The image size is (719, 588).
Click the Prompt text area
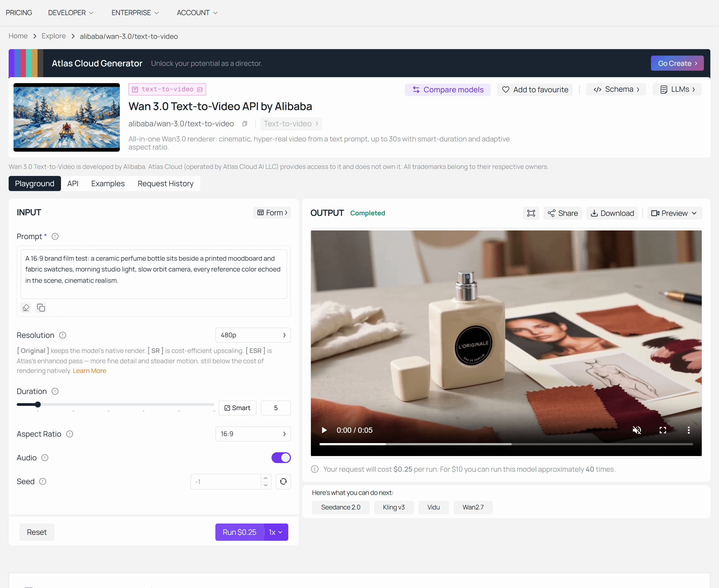[154, 274]
